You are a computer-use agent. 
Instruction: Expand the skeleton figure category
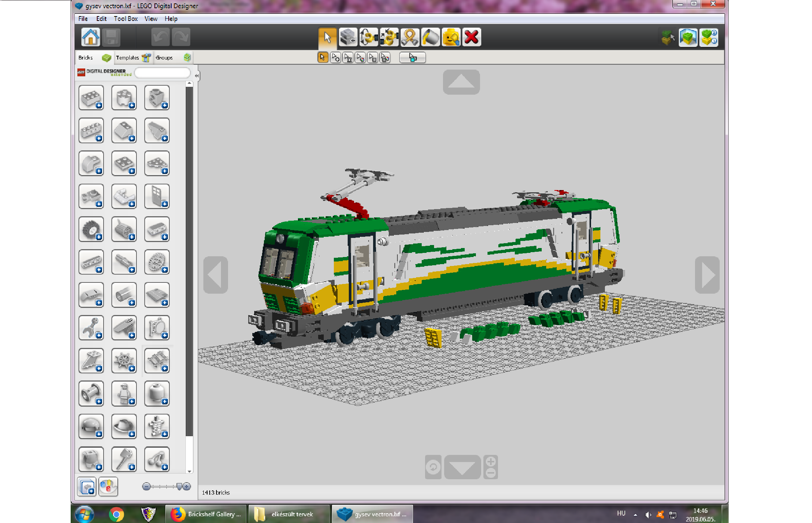tap(157, 426)
